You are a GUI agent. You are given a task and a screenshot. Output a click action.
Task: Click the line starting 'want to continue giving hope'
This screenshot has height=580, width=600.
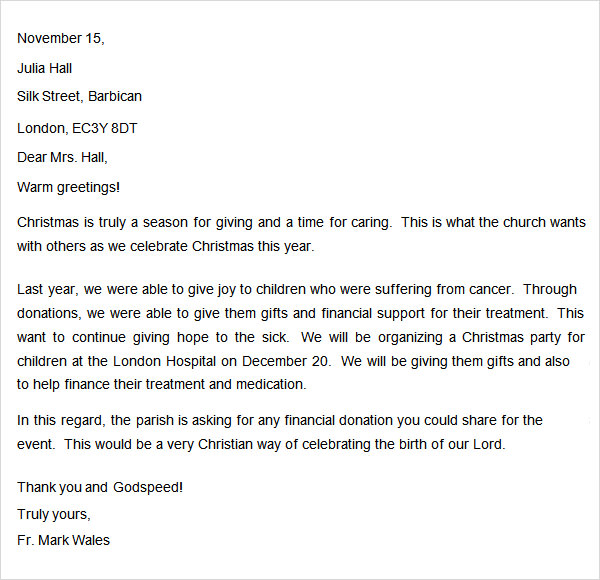point(300,337)
